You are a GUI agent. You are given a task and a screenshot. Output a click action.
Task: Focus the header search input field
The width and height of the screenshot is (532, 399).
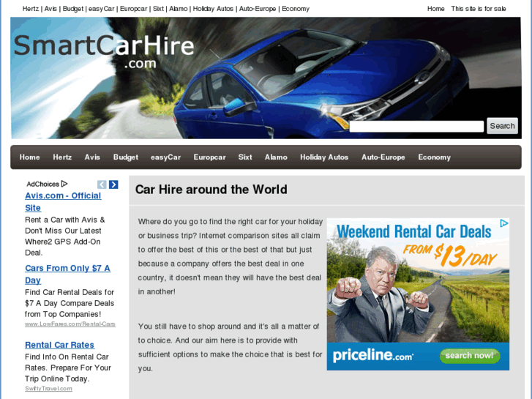[416, 127]
